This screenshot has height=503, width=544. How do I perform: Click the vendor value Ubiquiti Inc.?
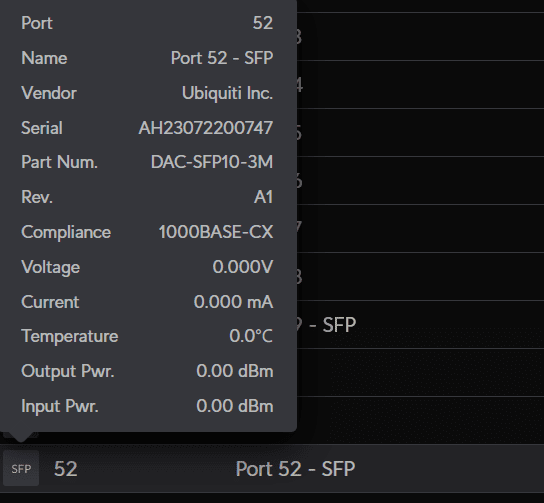(x=228, y=93)
